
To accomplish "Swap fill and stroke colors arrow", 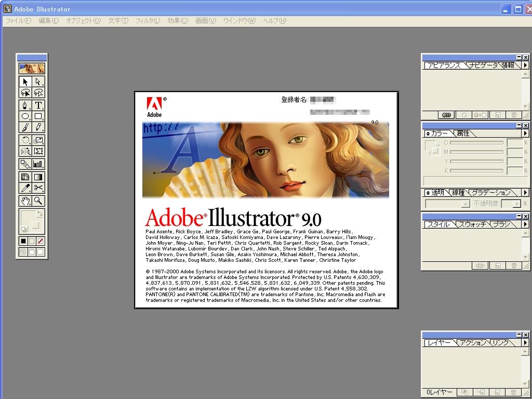I will pos(39,214).
